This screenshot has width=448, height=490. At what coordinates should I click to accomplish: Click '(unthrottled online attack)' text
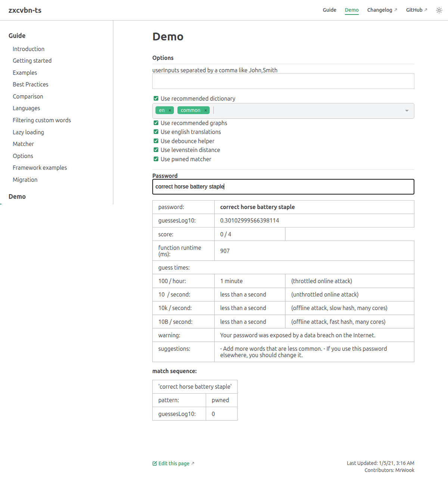coord(325,295)
